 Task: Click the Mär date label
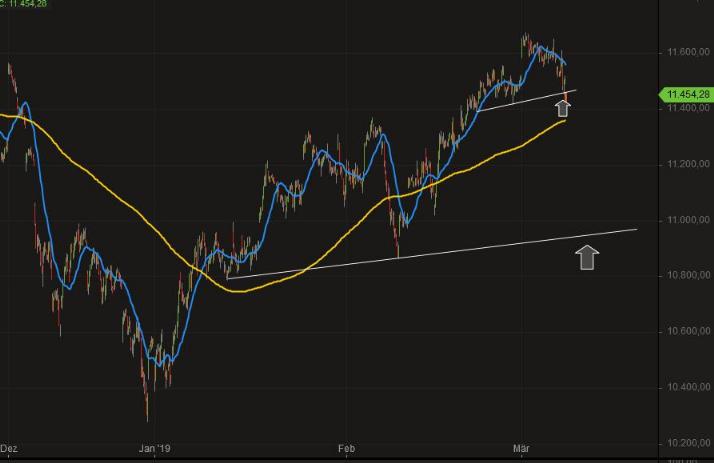pyautogui.click(x=520, y=448)
